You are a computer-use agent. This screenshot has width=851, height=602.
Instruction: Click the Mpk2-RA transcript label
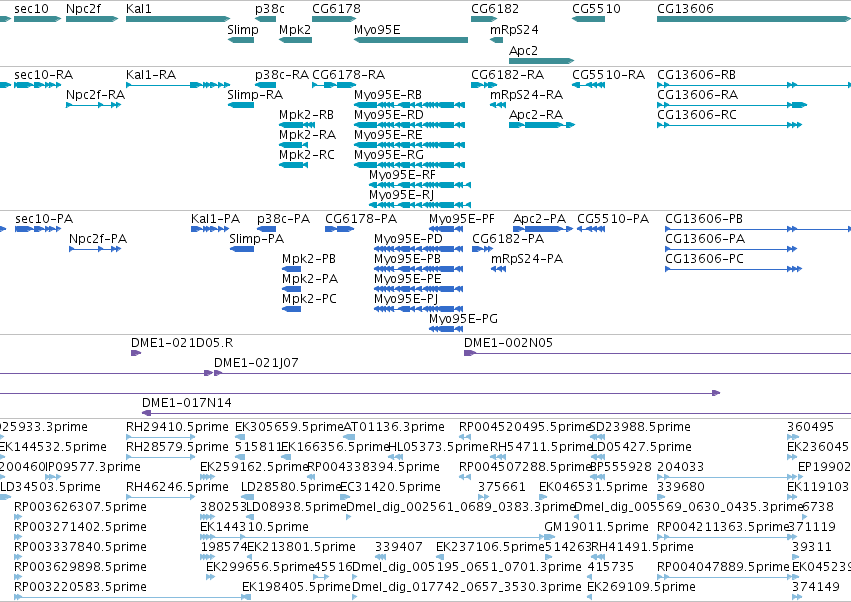(x=307, y=135)
